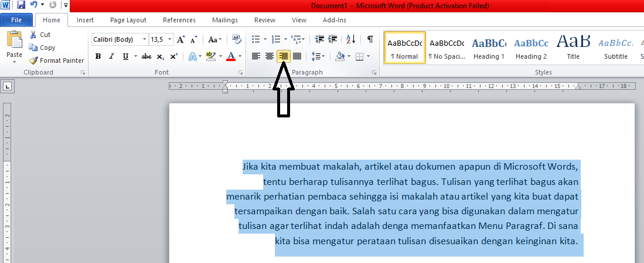
Task: Apply the No Spacing style
Action: click(x=447, y=48)
